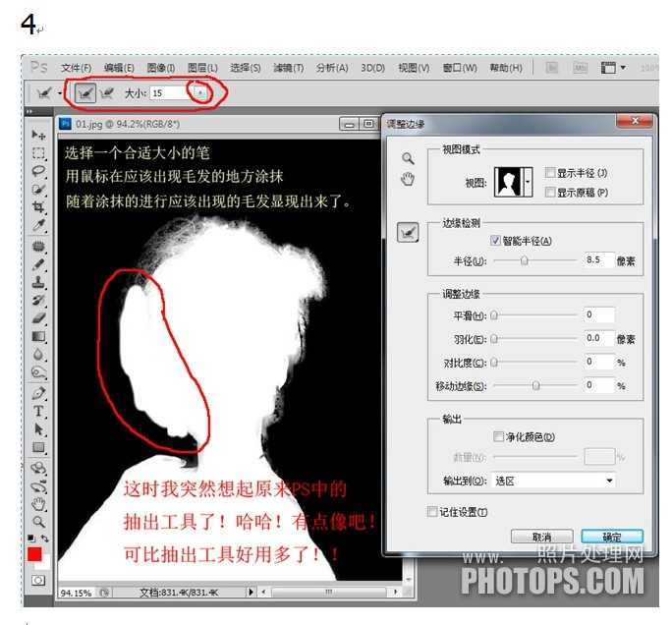Adjust the 移动边缘(S) slider
Screen dimensions: 672x625
535,386
